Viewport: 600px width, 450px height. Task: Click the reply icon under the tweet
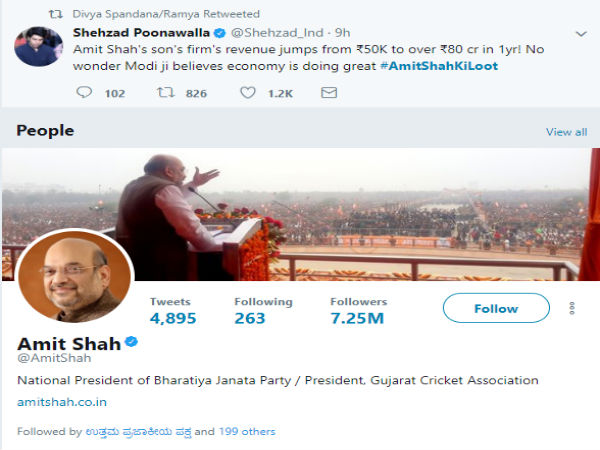click(x=84, y=93)
